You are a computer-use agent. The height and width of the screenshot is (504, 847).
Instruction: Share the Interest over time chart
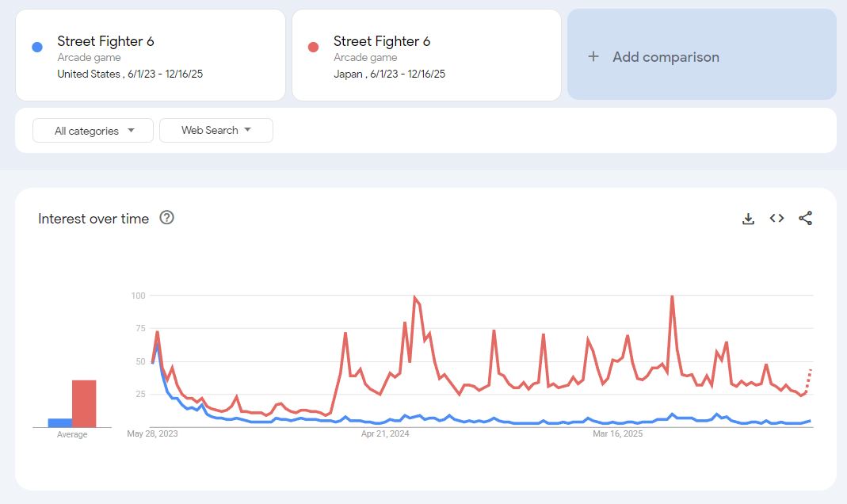806,218
